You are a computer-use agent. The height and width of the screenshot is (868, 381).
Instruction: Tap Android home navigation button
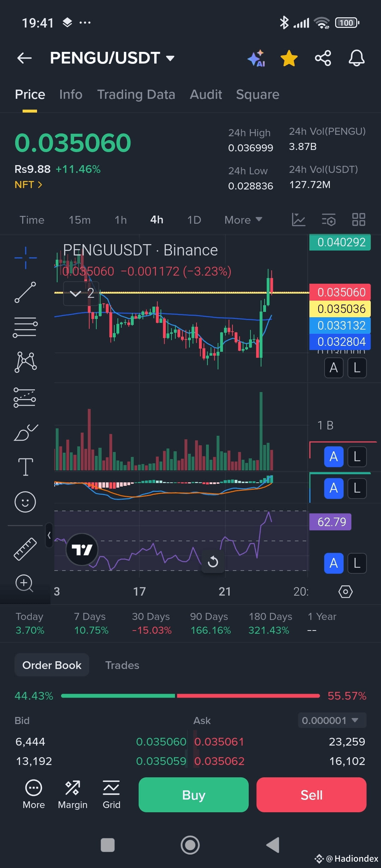(190, 845)
